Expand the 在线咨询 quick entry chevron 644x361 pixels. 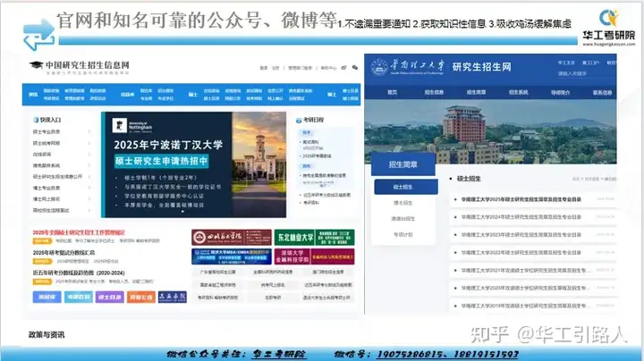tap(89, 155)
